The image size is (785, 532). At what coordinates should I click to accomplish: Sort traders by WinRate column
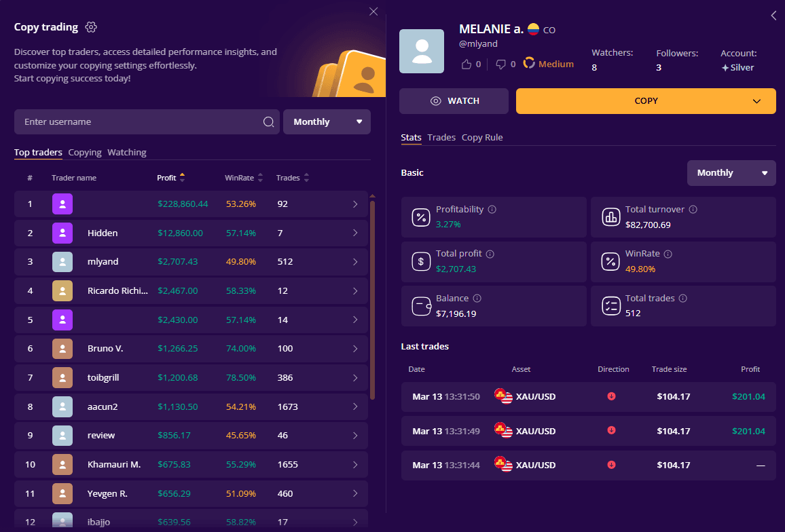click(x=244, y=178)
